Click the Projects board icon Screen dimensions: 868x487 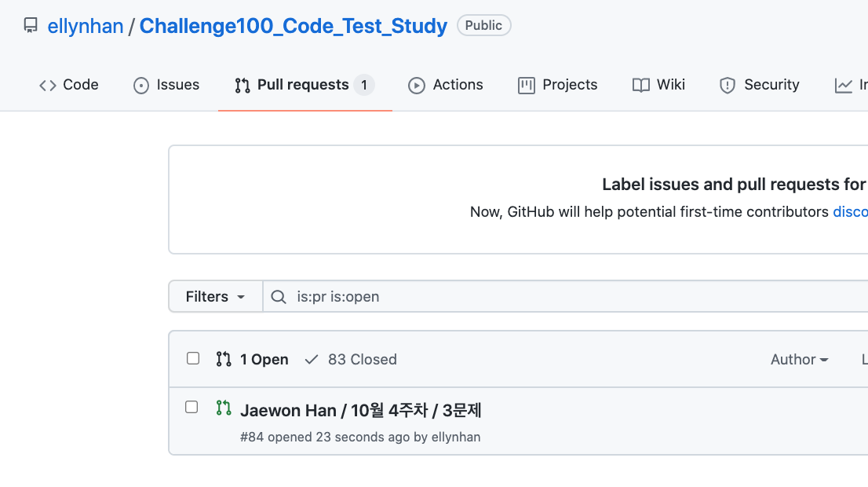(x=527, y=86)
